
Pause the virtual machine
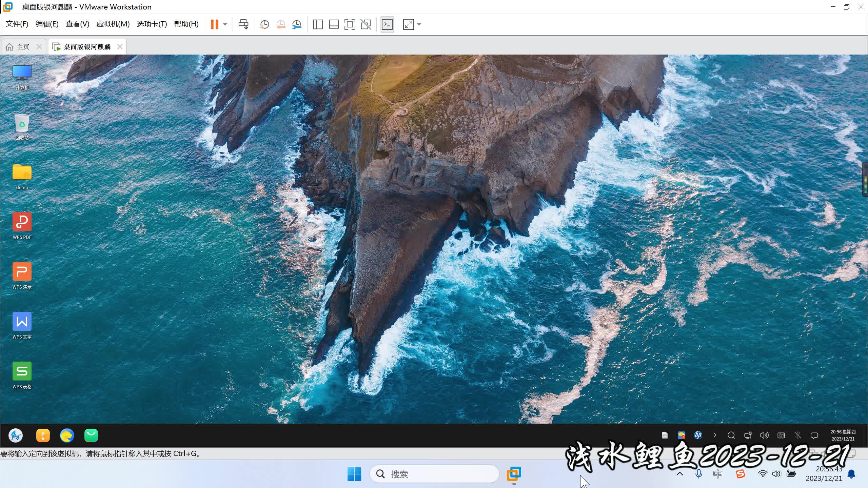pyautogui.click(x=214, y=24)
